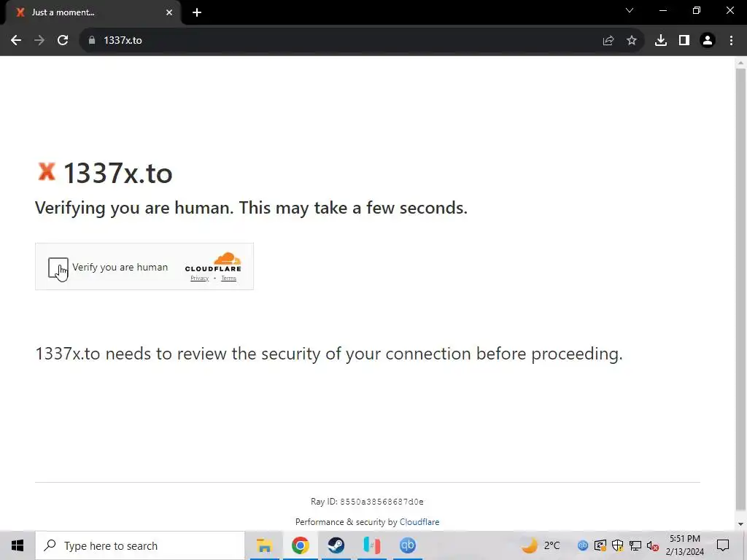Open the red and blue taskbar app
747x560 pixels.
(x=371, y=545)
